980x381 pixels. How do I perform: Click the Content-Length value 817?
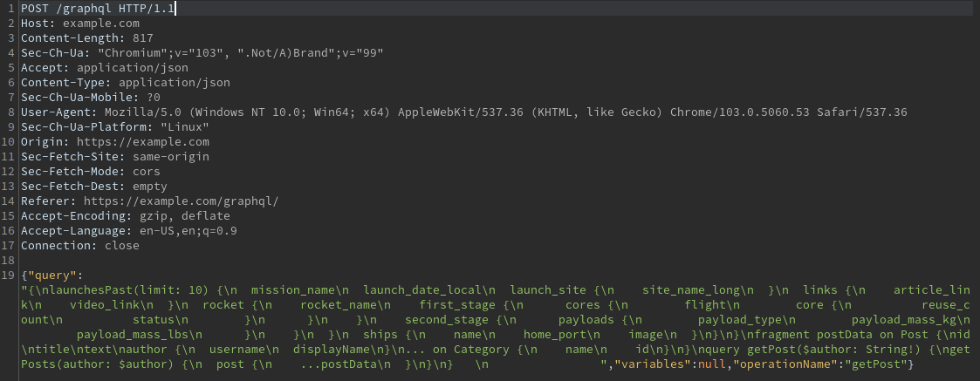pos(143,38)
